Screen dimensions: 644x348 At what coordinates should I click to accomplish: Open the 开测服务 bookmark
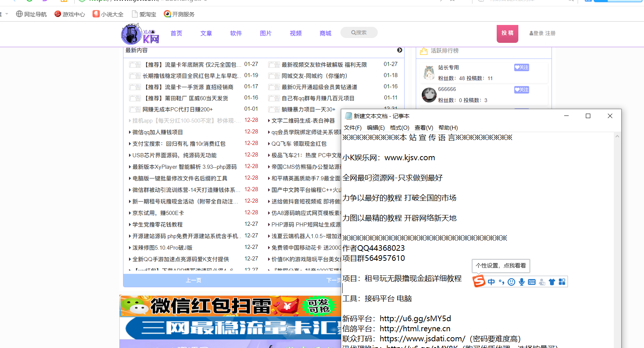tap(179, 14)
